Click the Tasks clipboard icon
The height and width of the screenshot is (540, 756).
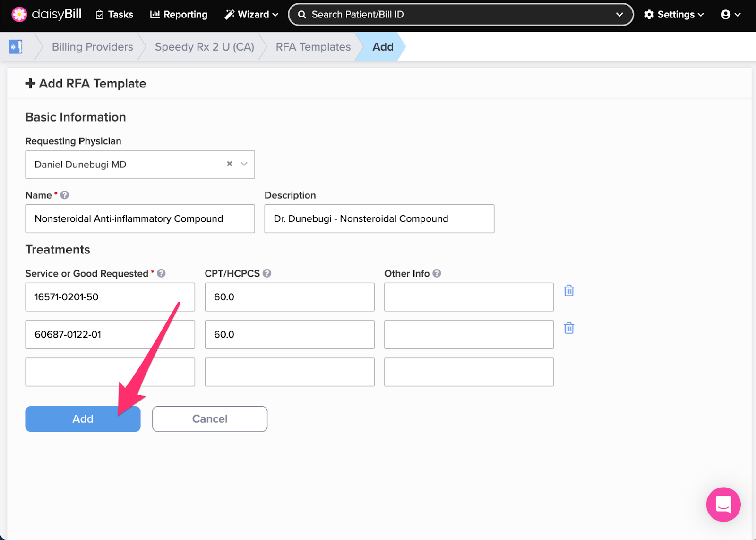click(100, 15)
